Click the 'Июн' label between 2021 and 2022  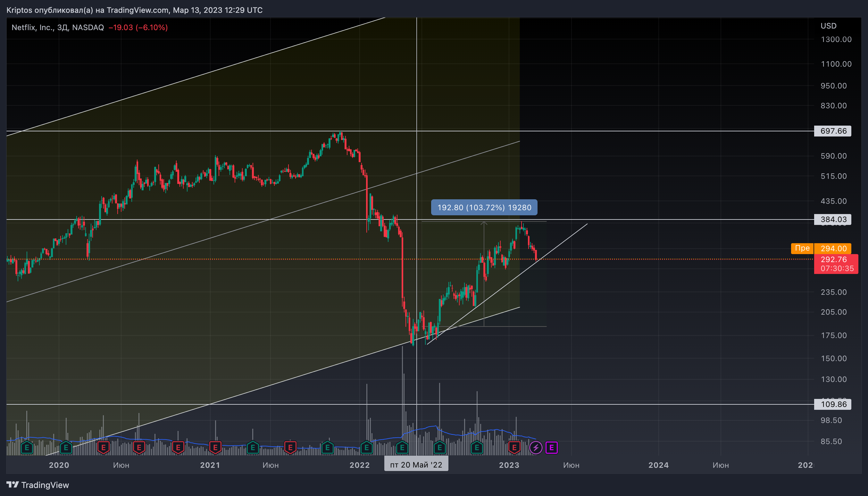271,465
